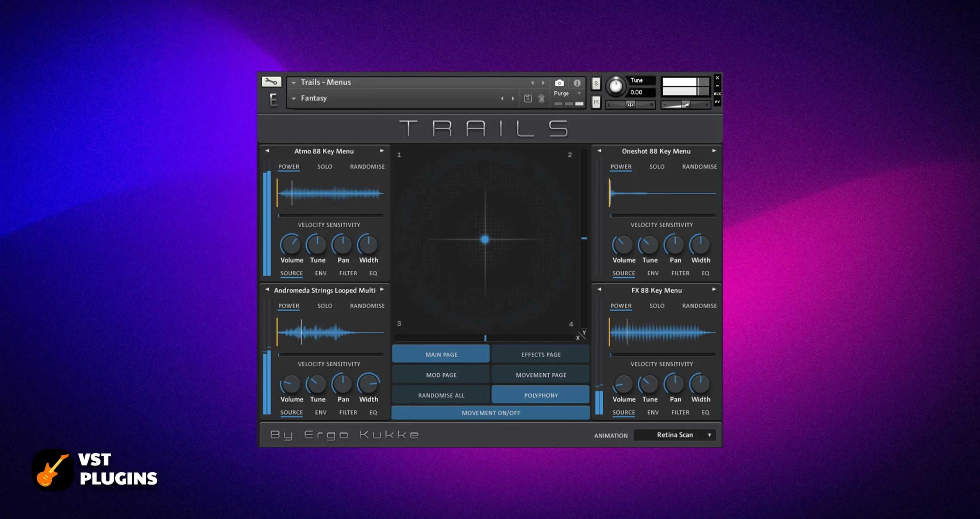
Task: Open the wrench instrument options icon
Action: pos(271,81)
